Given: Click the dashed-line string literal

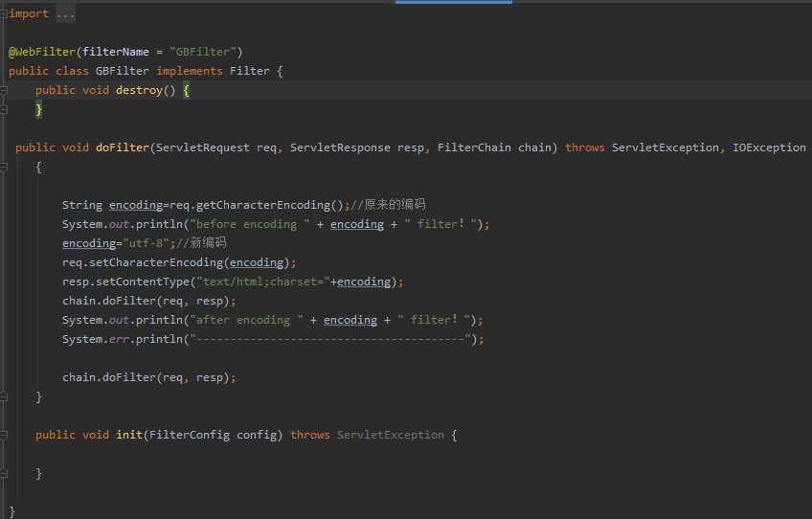Looking at the screenshot, I should (329, 339).
